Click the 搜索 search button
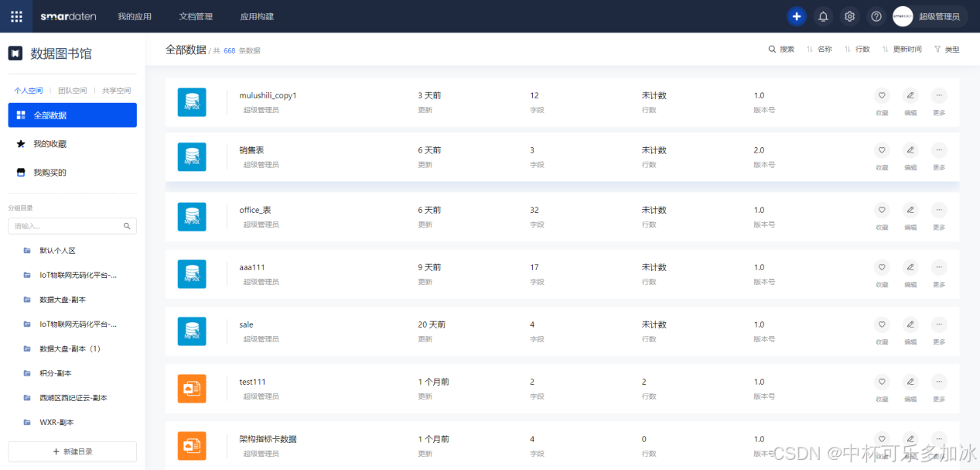The width and height of the screenshot is (980, 470). (x=781, y=50)
